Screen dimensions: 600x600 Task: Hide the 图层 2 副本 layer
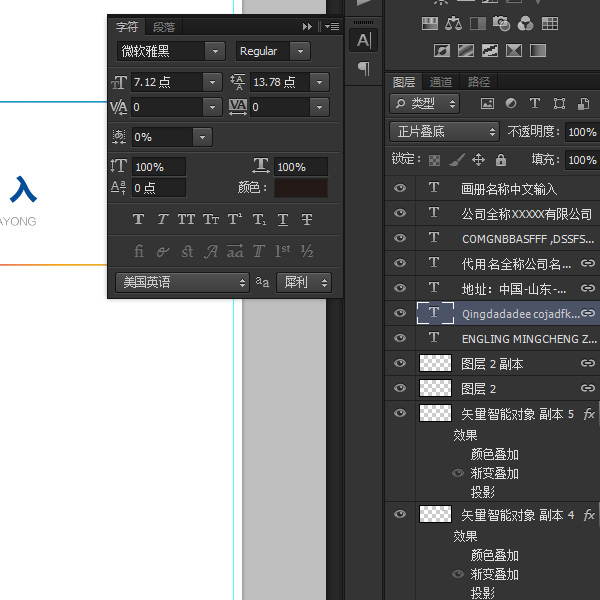(x=400, y=363)
